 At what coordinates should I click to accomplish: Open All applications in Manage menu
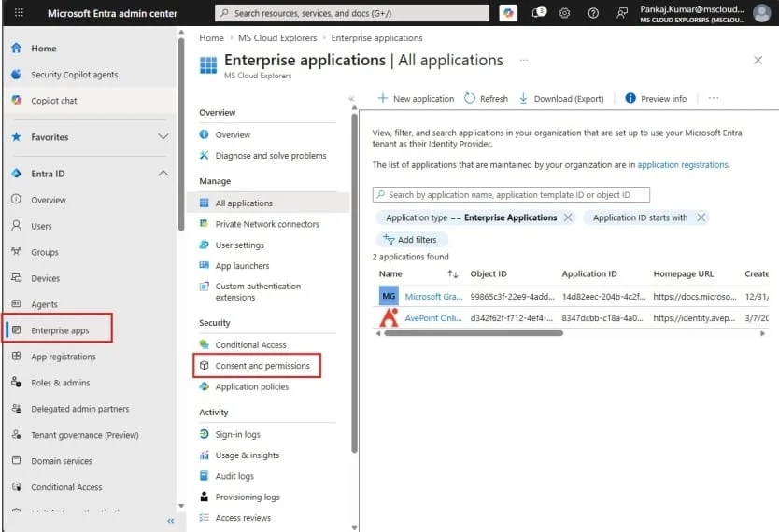[268, 203]
